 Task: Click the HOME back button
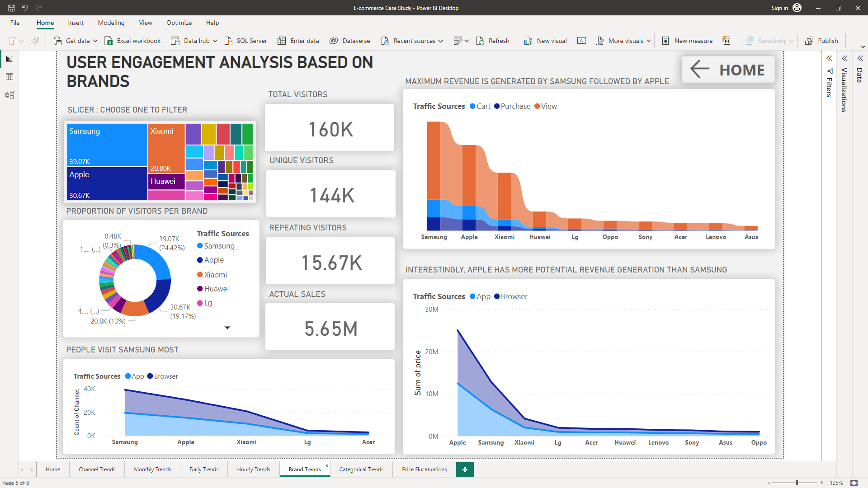coord(728,70)
